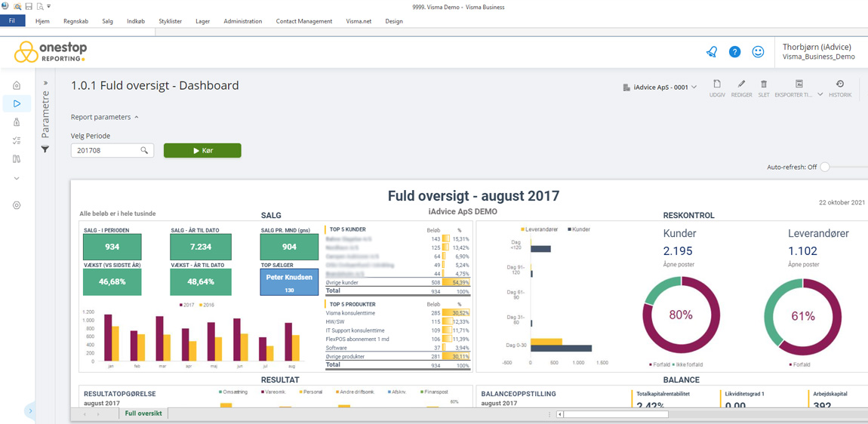Viewport: 868px width, 424px height.
Task: Open the library books icon in sidebar
Action: [x=17, y=159]
